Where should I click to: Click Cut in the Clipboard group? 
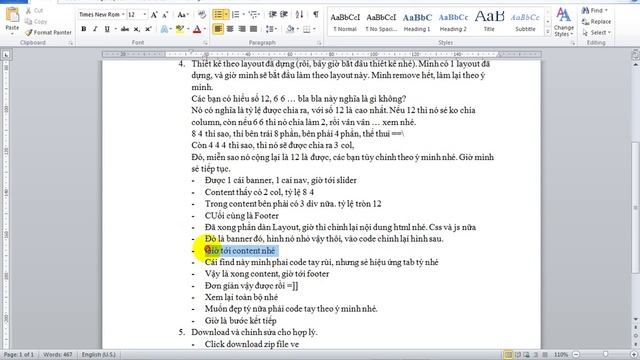34,11
